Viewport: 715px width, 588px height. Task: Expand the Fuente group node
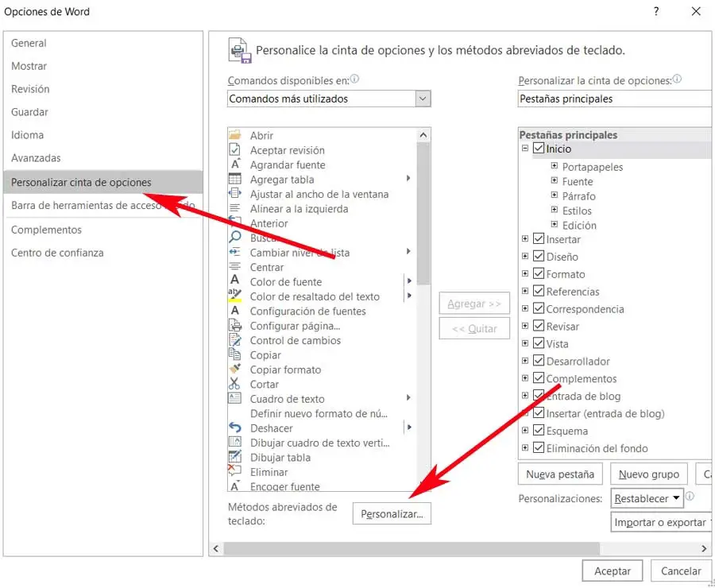click(554, 180)
